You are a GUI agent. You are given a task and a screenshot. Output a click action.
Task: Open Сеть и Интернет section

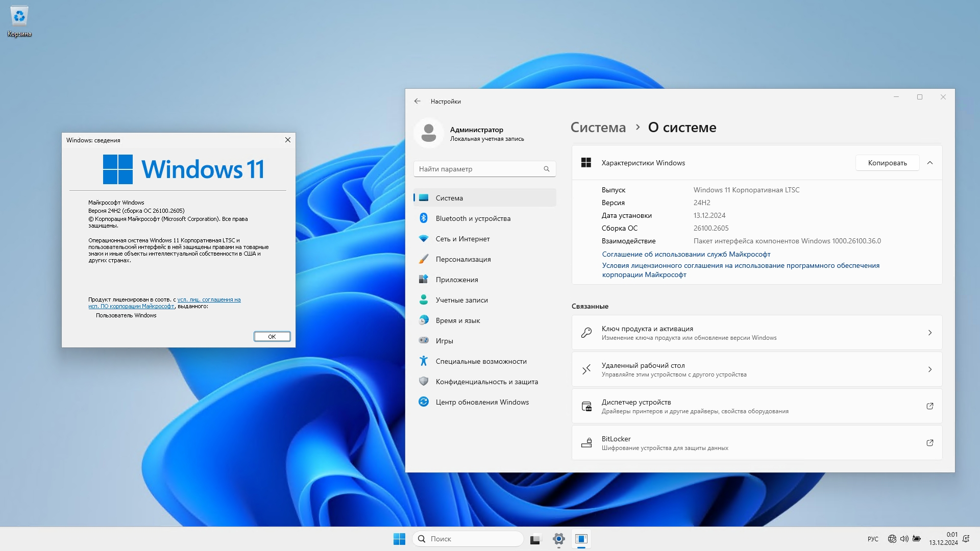point(485,239)
